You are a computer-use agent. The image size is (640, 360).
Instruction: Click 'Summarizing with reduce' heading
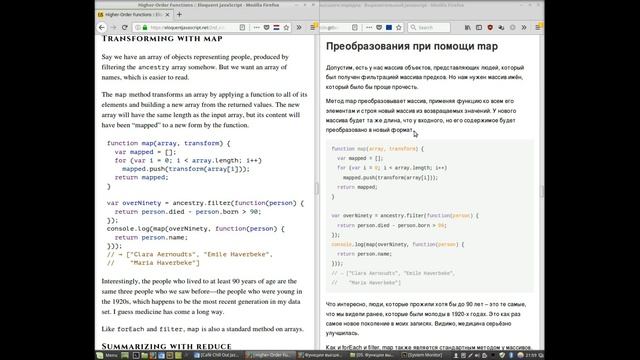coord(167,347)
